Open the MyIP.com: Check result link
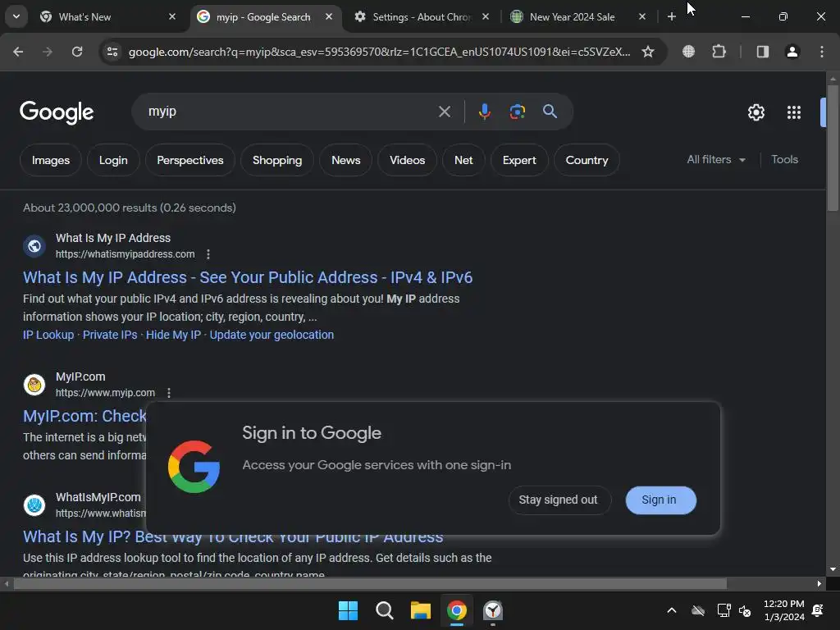Image resolution: width=840 pixels, height=630 pixels. 84,416
